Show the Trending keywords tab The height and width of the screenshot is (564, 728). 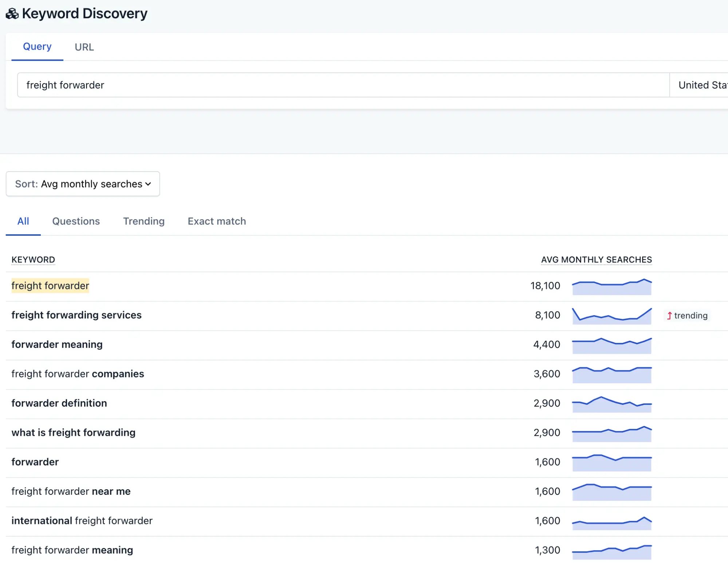pyautogui.click(x=143, y=221)
